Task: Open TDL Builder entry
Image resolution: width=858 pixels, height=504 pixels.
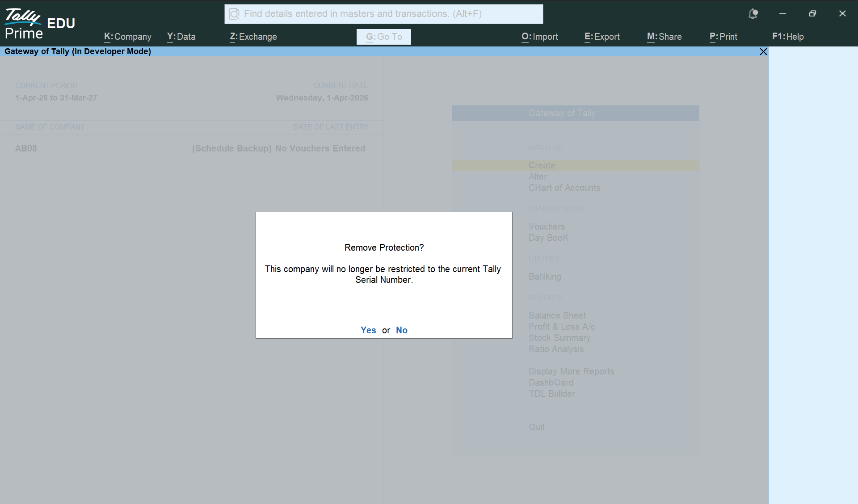Action: pos(552,394)
